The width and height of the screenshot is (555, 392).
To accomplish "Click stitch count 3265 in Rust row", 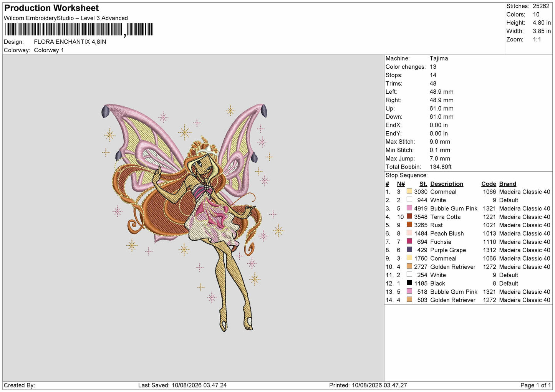I will click(421, 225).
